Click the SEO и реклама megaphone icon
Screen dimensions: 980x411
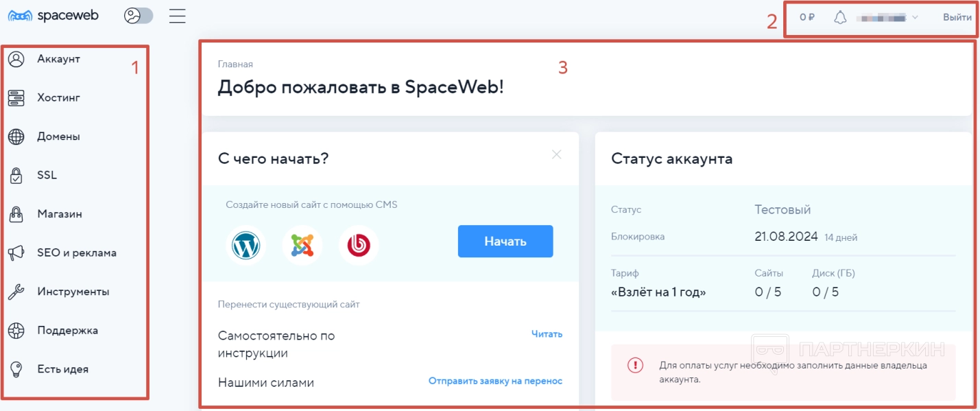tap(16, 253)
